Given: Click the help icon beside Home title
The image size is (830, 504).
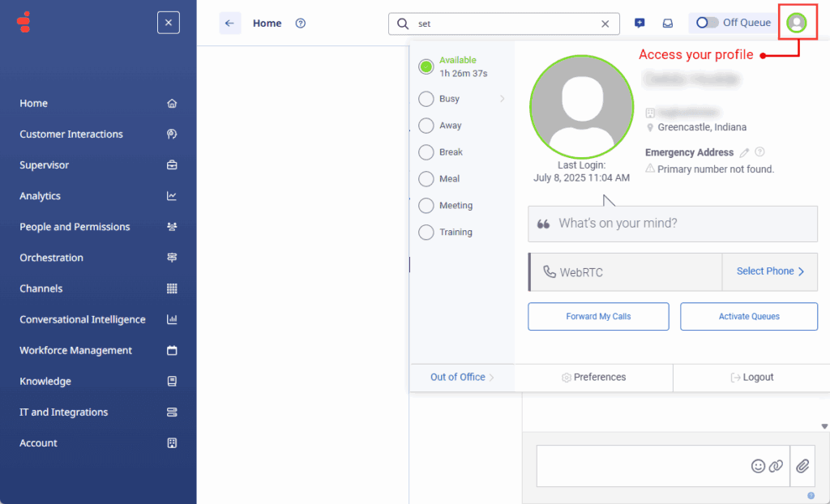Looking at the screenshot, I should pos(301,23).
